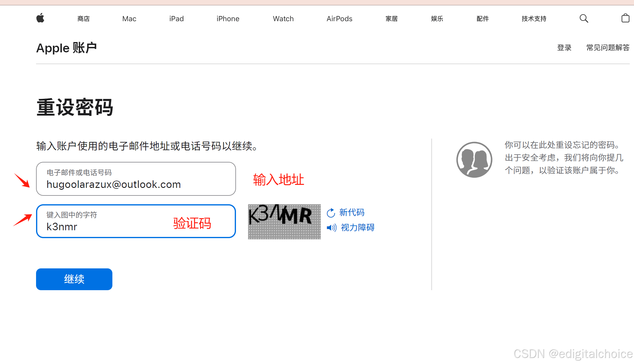The width and height of the screenshot is (634, 364).
Task: Open the Mac menu item
Action: click(129, 19)
